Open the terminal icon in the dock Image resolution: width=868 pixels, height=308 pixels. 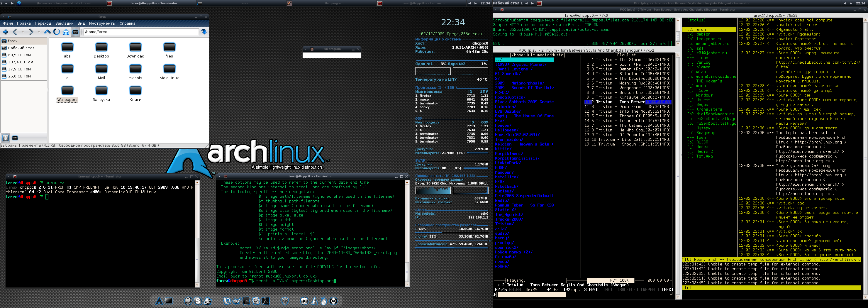169,301
